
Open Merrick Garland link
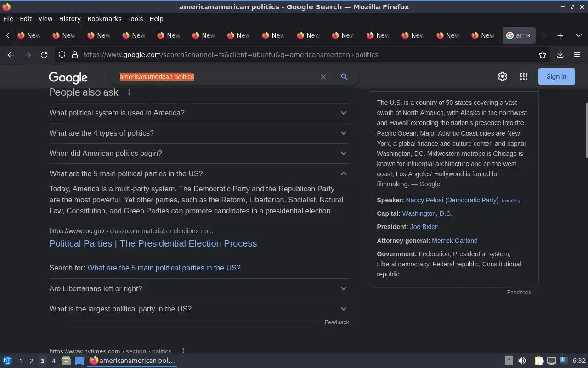click(x=454, y=241)
